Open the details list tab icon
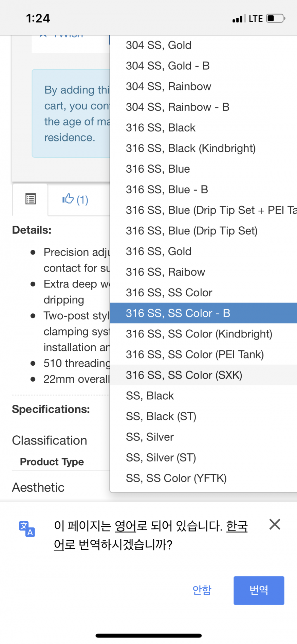This screenshot has height=644, width=297. tap(31, 199)
